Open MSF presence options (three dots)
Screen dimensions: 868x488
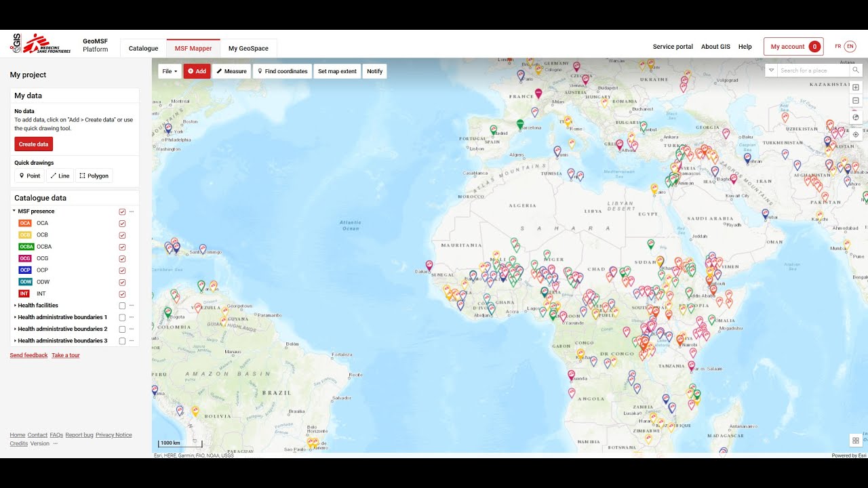pos(132,211)
